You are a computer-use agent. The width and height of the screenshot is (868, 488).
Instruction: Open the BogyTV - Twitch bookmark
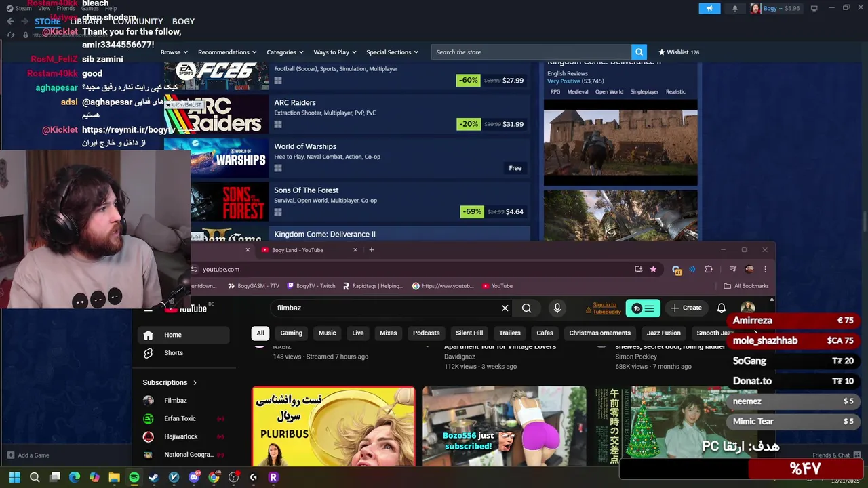pos(311,286)
